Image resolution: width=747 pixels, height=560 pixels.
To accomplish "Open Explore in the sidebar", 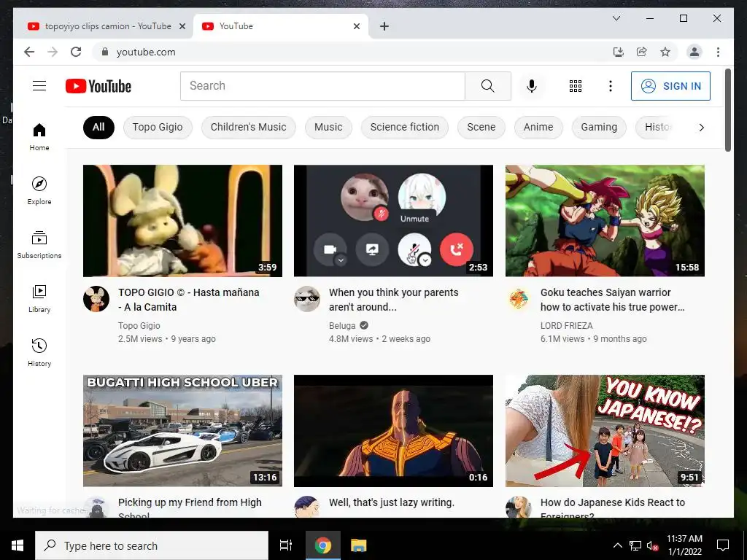I will pos(39,191).
